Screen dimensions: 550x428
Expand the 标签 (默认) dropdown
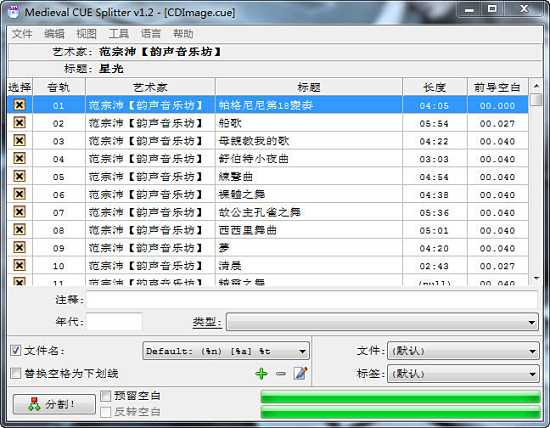463,374
